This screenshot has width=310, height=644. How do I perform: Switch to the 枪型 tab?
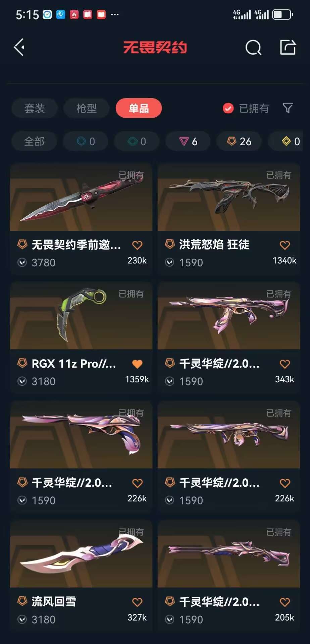(x=87, y=108)
